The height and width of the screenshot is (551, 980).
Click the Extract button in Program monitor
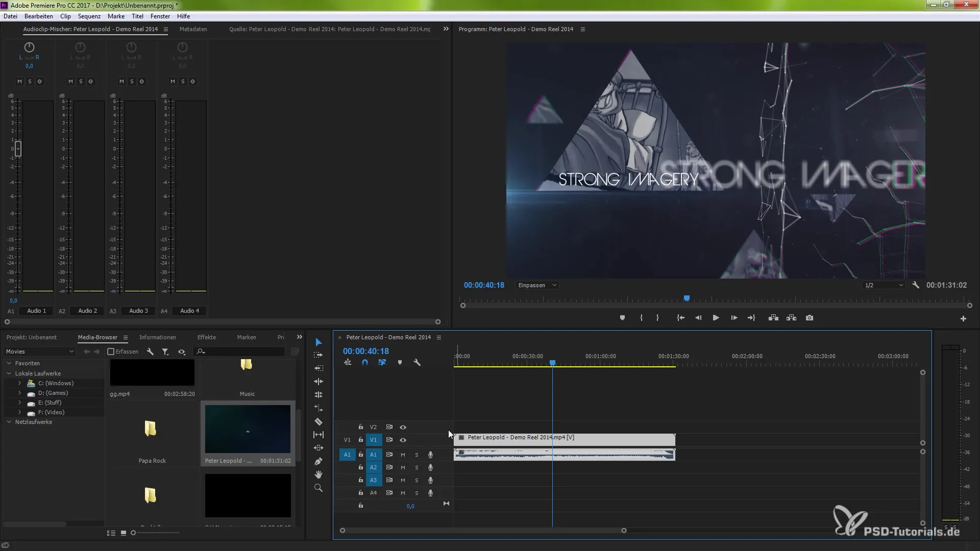pyautogui.click(x=792, y=318)
